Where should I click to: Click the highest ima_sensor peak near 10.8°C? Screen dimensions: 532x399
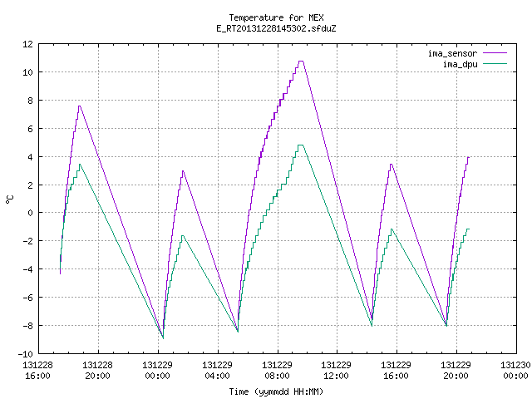pyautogui.click(x=301, y=61)
